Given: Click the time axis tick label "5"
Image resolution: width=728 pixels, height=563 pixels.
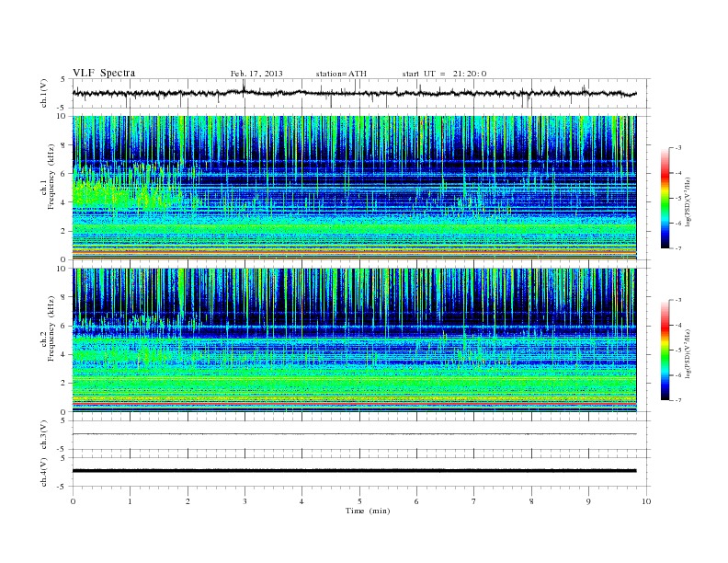Looking at the screenshot, I should [x=359, y=501].
